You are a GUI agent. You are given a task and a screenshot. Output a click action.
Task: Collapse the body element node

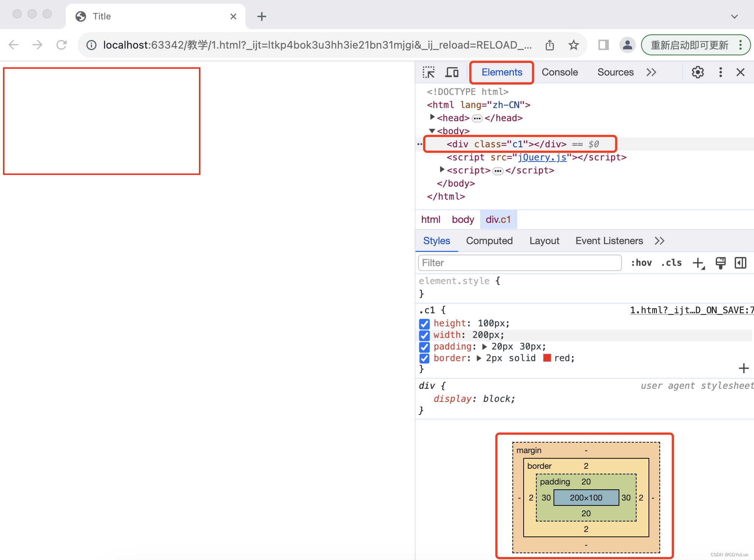click(x=432, y=131)
